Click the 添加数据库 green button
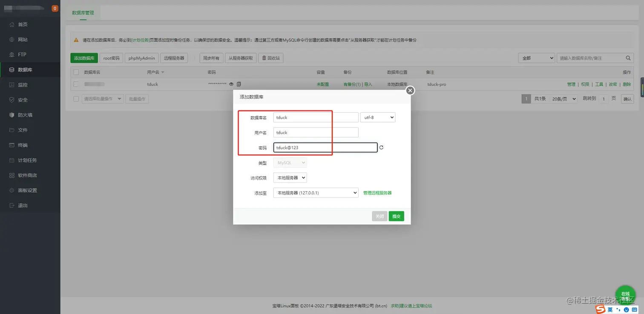This screenshot has width=644, height=314. coord(84,58)
